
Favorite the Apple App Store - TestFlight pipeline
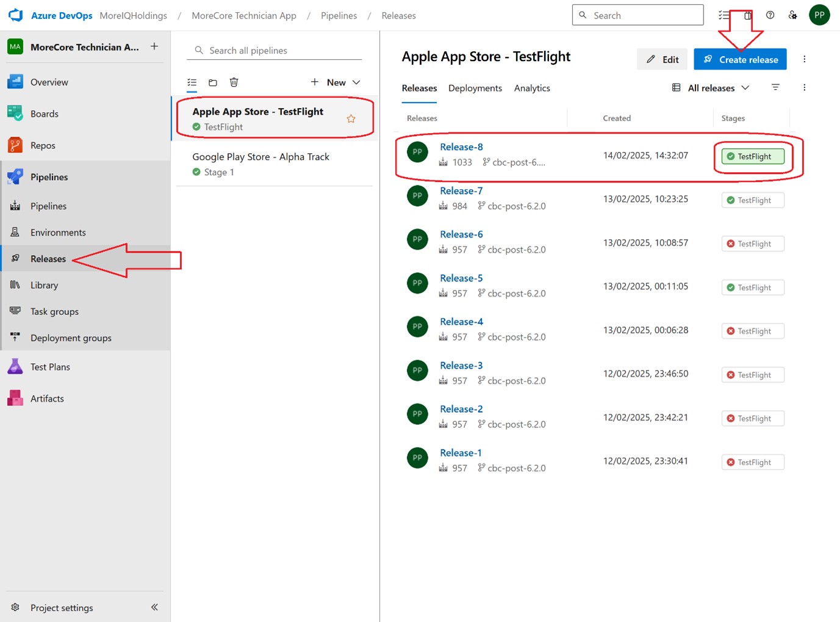tap(351, 118)
